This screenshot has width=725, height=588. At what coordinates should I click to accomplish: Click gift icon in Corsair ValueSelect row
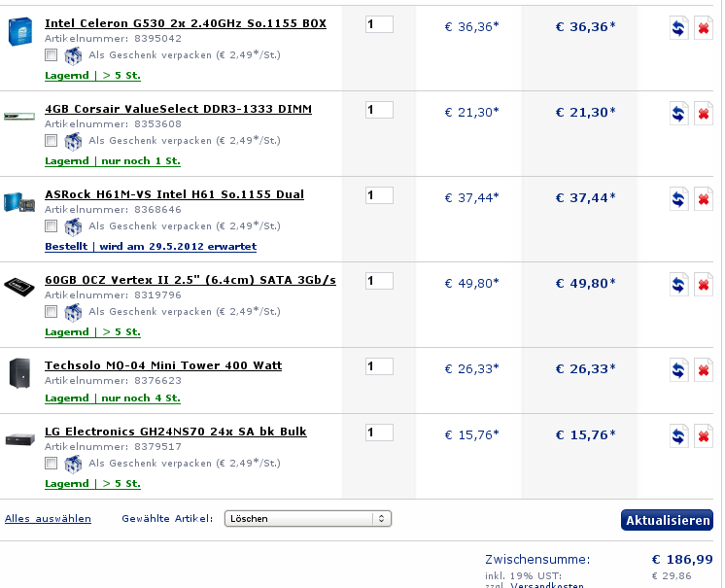73,142
